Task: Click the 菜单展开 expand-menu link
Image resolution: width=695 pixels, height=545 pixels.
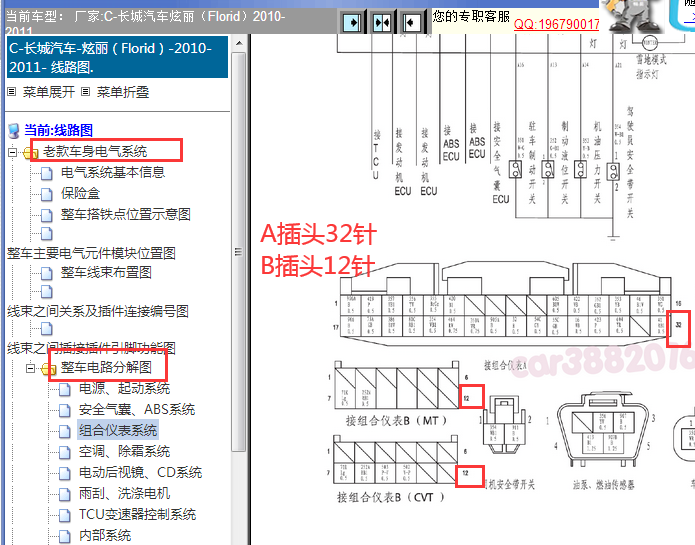Action: tap(49, 92)
